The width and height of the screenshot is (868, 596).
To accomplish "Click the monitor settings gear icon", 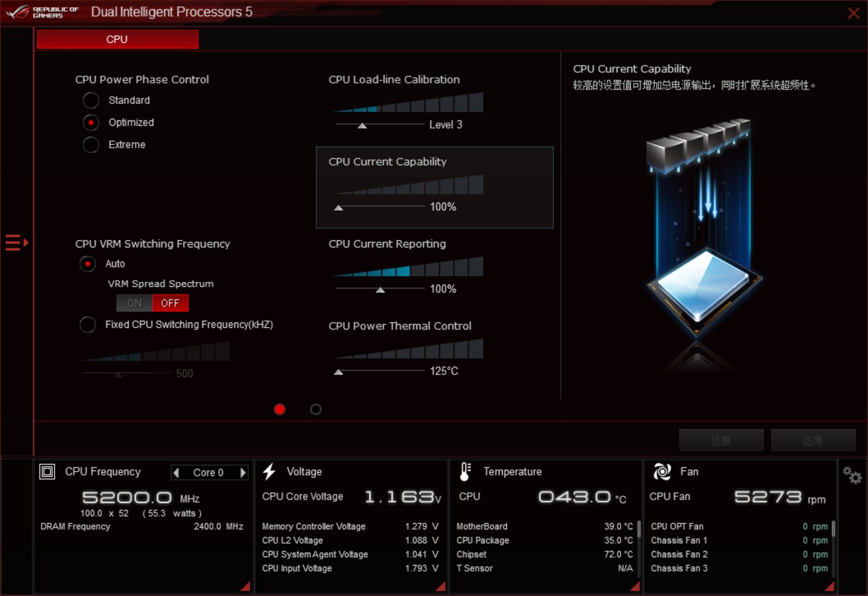I will [852, 475].
